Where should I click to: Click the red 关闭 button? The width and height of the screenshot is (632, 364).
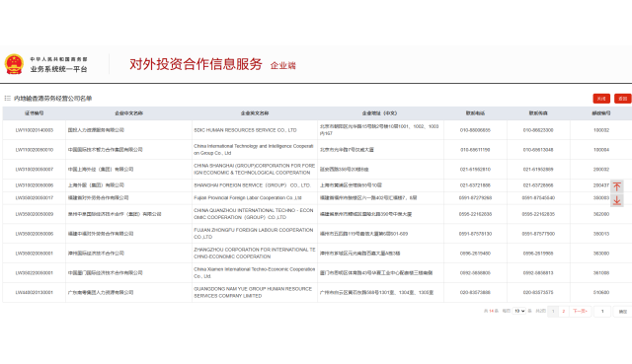tap(601, 99)
